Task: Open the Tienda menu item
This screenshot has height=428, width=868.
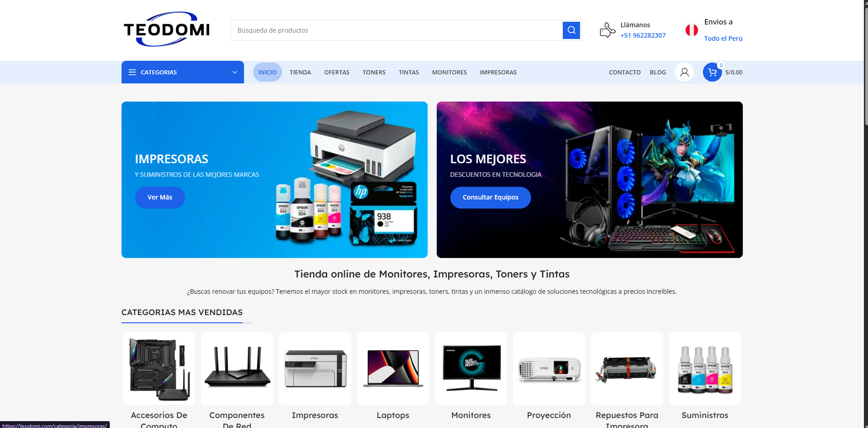Action: (x=300, y=72)
